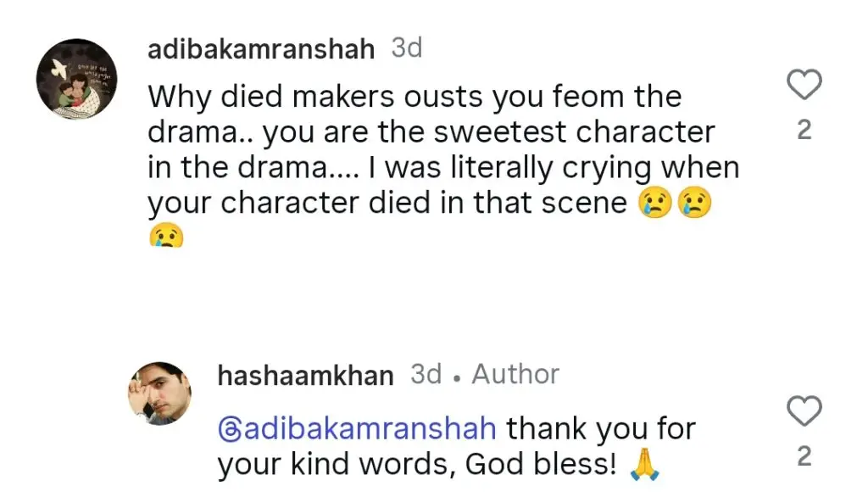The image size is (868, 497).
Task: Like hashaamkhan's reply with the heart
Action: point(804,412)
